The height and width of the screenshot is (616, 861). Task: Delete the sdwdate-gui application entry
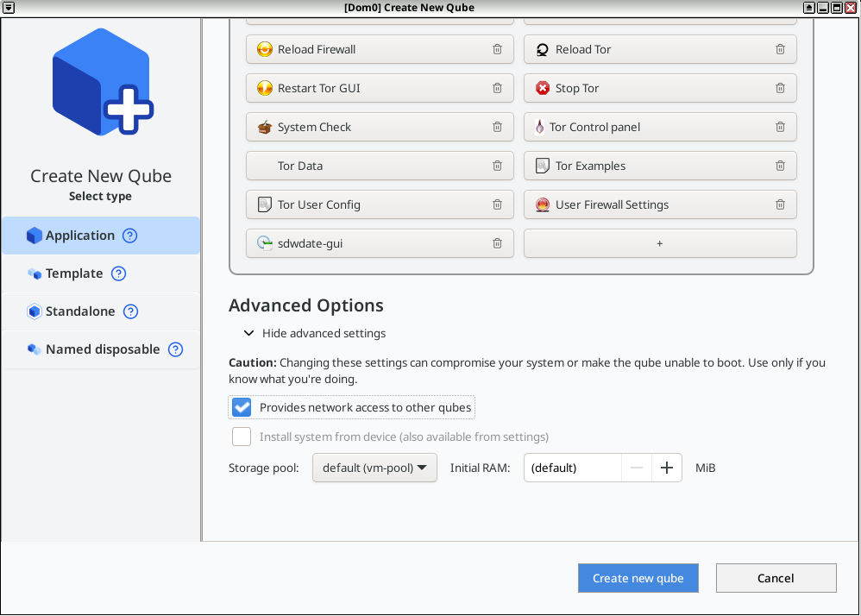pyautogui.click(x=497, y=243)
